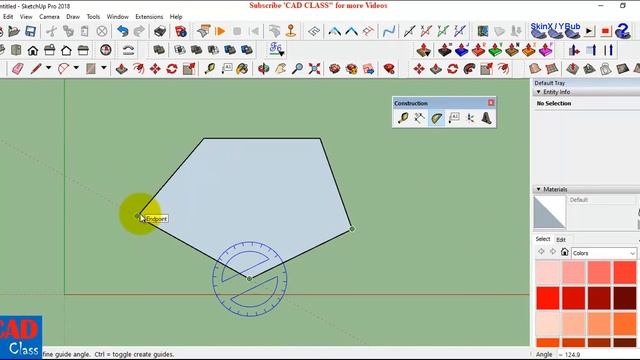Pick the lightest pink color swatch

pos(548,273)
